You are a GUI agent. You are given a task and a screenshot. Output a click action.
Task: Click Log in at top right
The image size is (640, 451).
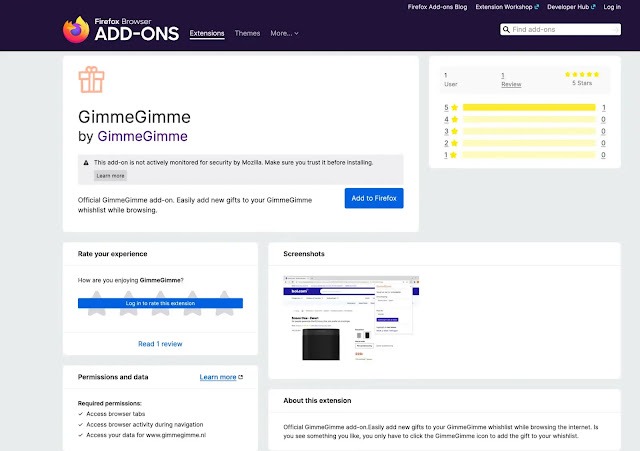coord(612,7)
